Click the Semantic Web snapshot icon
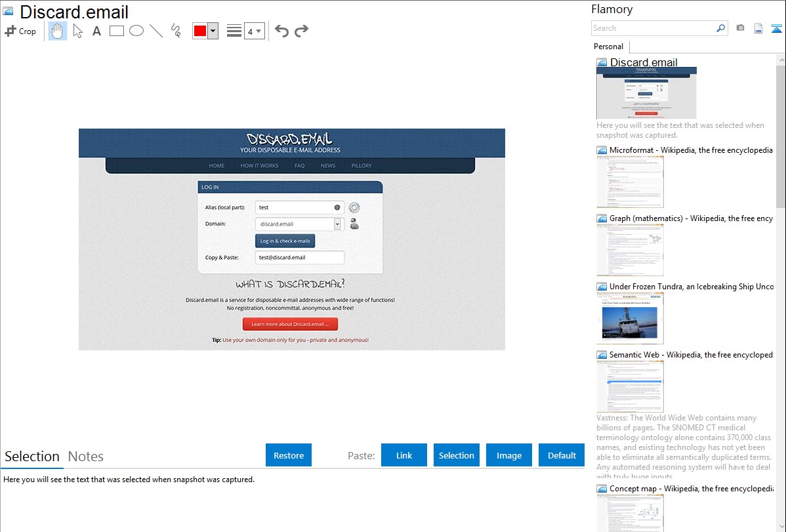 click(602, 354)
